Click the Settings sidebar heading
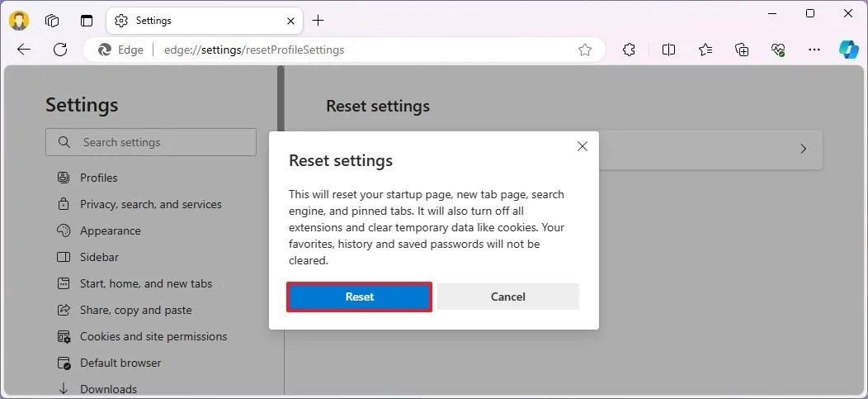868x399 pixels. 82,105
